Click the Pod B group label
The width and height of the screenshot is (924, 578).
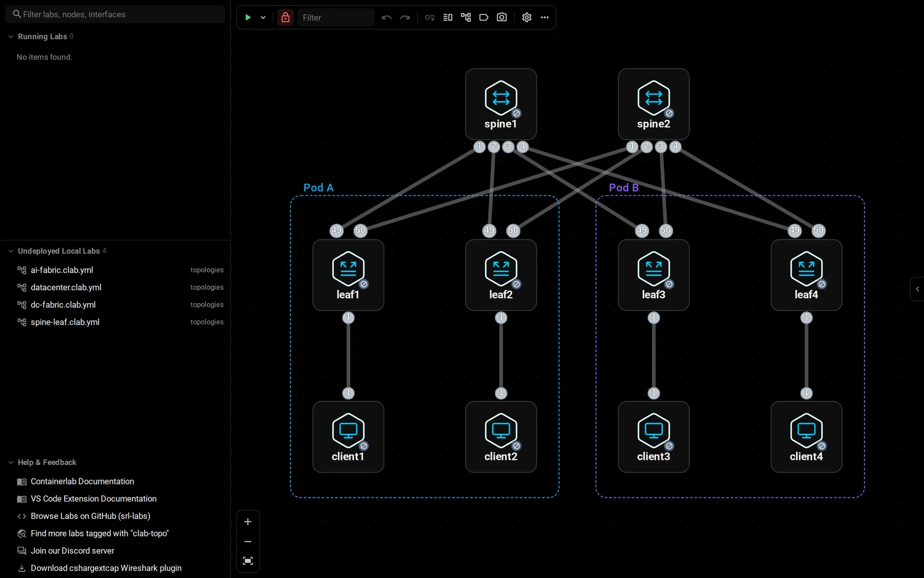click(x=624, y=188)
